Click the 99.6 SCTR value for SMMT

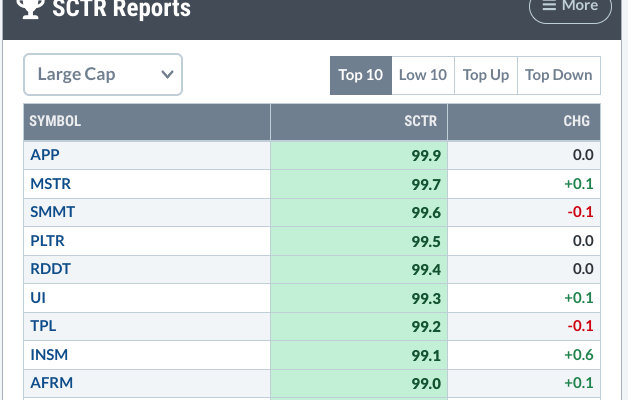coord(426,213)
